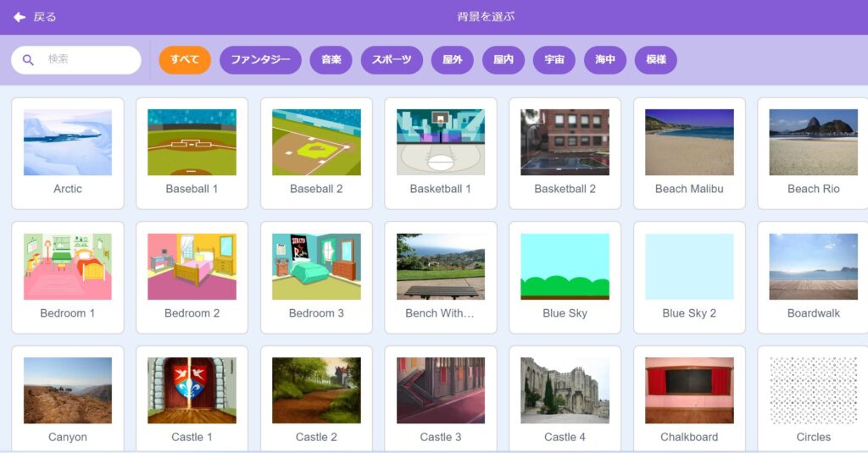
Task: Choose the Castle 4 backdrop thumbnail
Action: 565,390
